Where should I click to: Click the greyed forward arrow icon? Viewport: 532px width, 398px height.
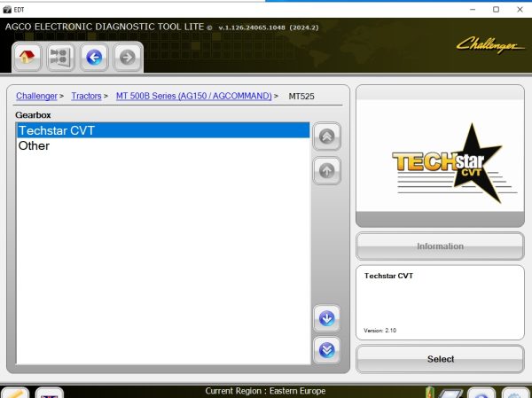128,57
